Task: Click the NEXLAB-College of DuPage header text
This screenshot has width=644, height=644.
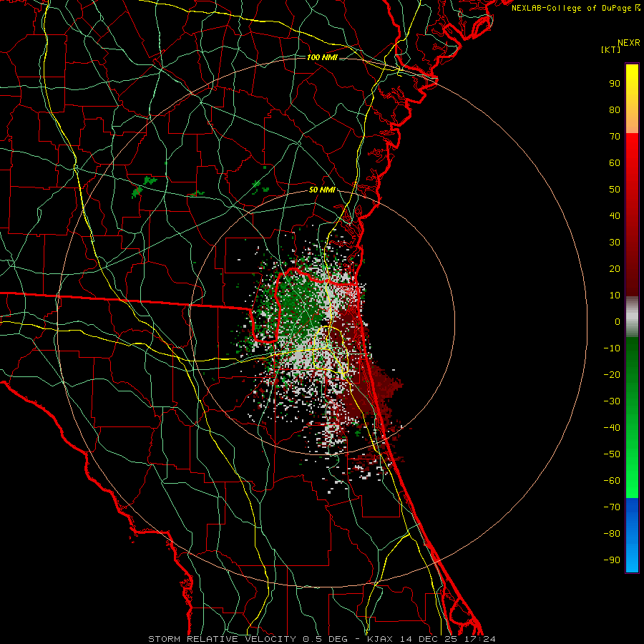Action: pos(576,8)
